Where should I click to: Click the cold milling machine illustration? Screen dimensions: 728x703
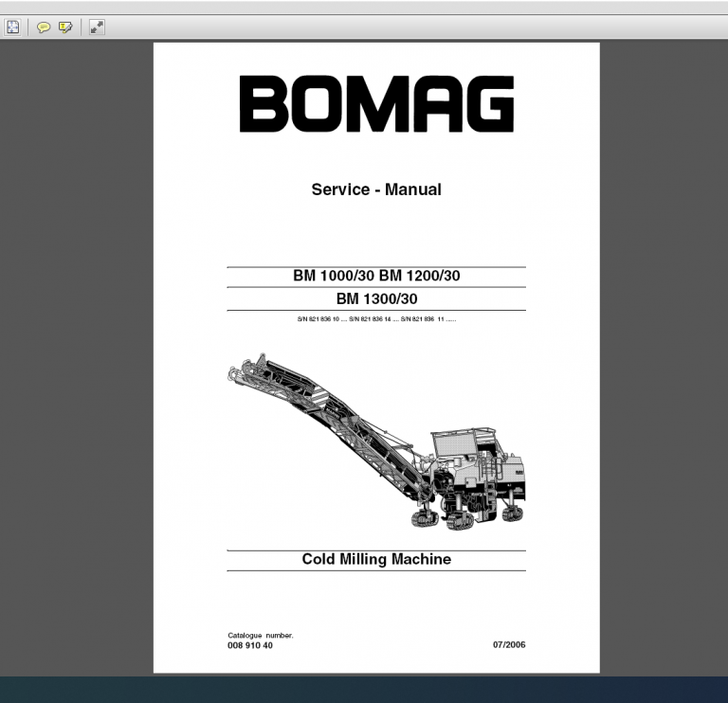[x=376, y=442]
